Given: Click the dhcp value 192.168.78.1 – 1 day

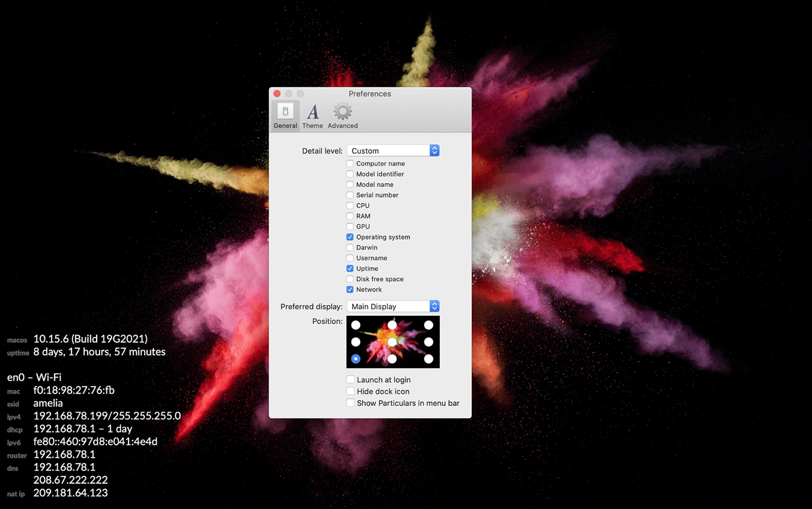Looking at the screenshot, I should point(83,429).
